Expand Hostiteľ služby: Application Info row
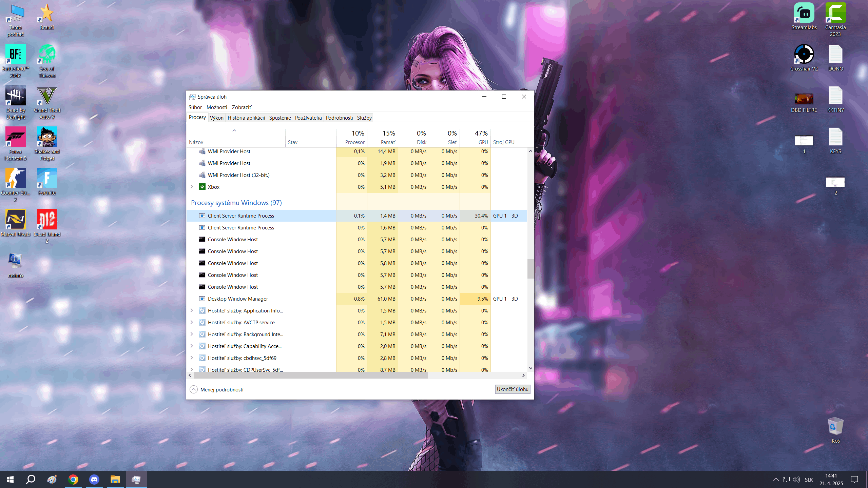 pyautogui.click(x=192, y=310)
